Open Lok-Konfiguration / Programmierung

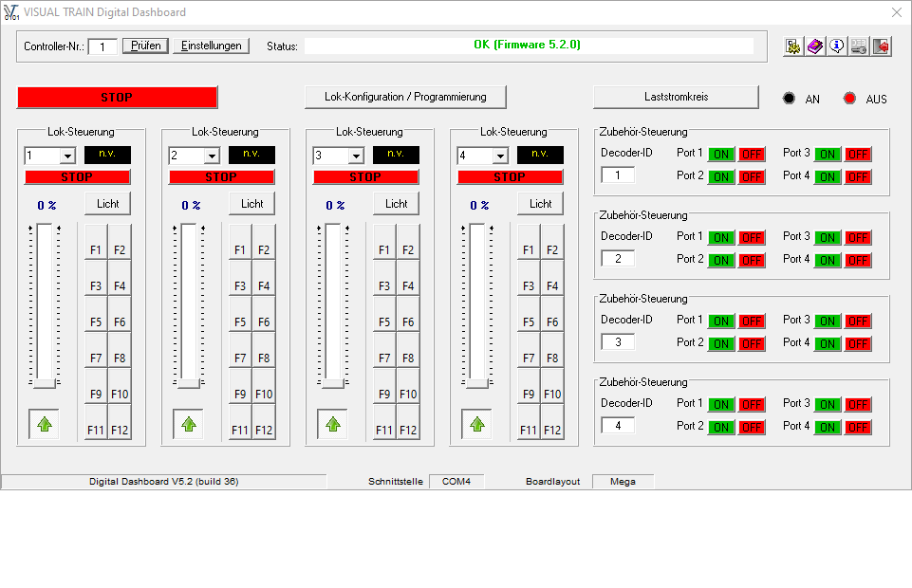405,97
